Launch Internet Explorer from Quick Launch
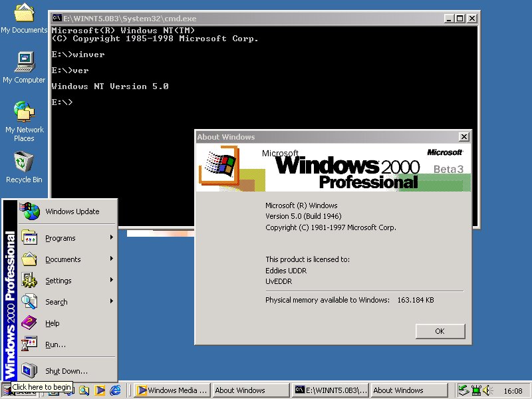The image size is (532, 399). coord(115,390)
